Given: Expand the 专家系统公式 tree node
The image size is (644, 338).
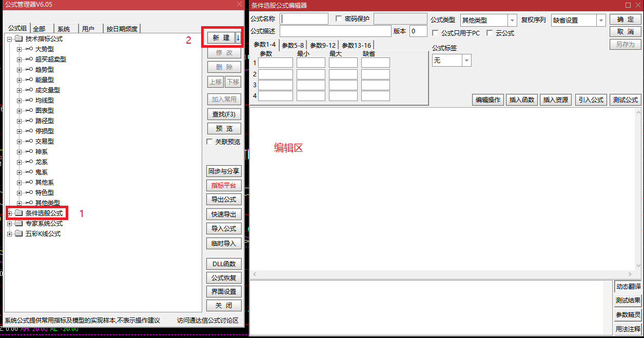Looking at the screenshot, I should 9,224.
